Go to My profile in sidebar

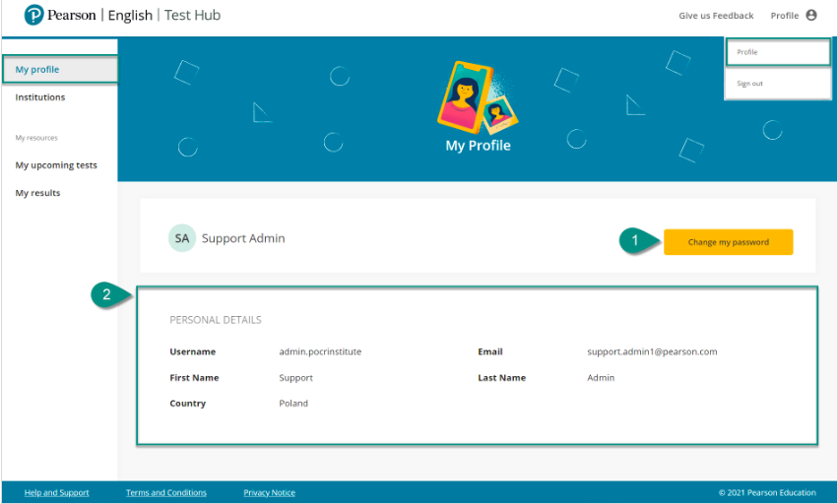click(37, 70)
